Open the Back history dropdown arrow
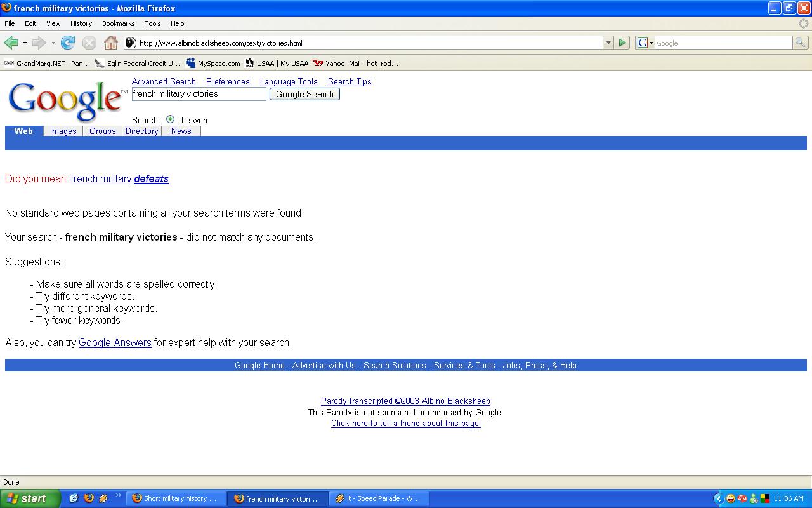This screenshot has height=508, width=812. click(x=25, y=43)
